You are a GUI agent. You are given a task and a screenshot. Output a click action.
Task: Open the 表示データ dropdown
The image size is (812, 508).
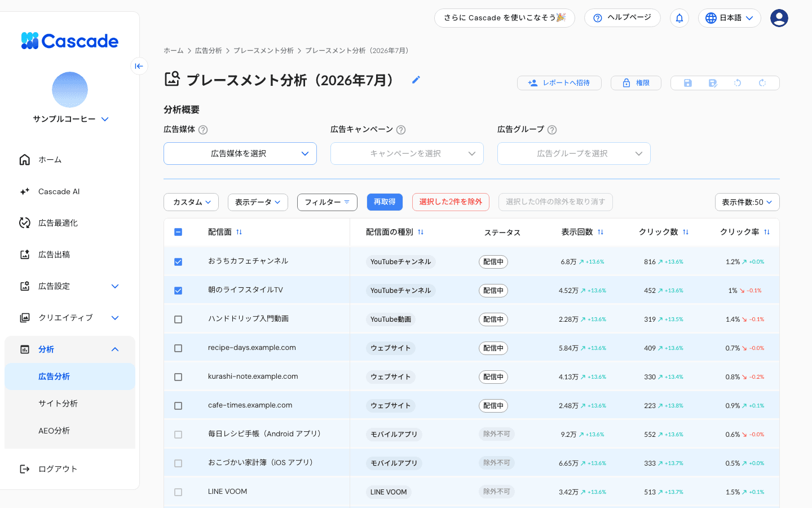click(258, 202)
